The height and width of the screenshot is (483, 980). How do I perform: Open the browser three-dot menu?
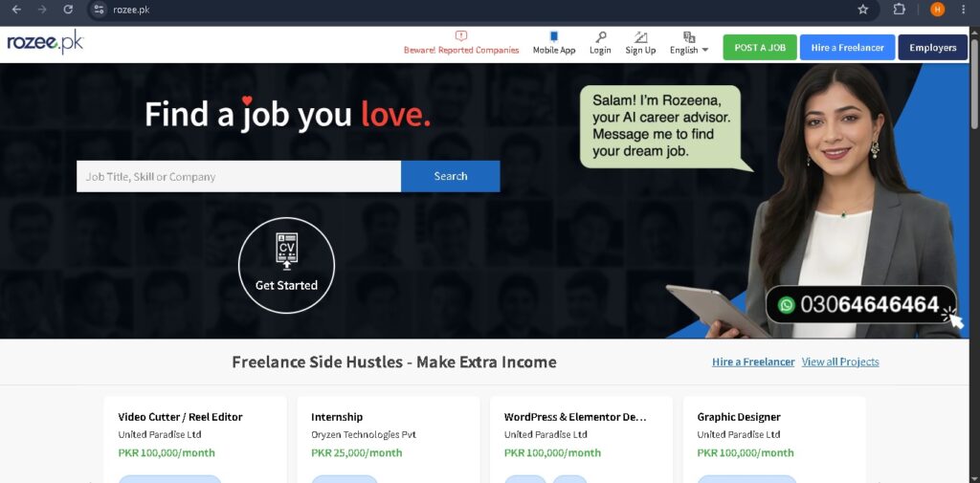(963, 10)
